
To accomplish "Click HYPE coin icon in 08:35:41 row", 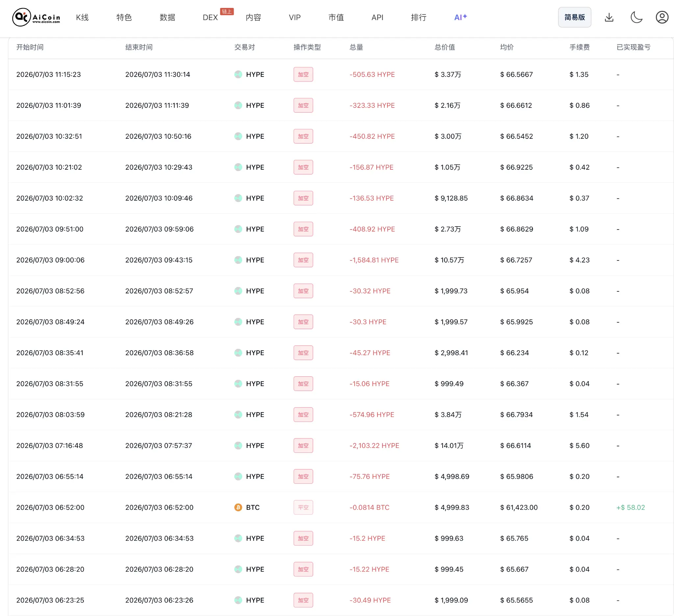I will pyautogui.click(x=238, y=353).
